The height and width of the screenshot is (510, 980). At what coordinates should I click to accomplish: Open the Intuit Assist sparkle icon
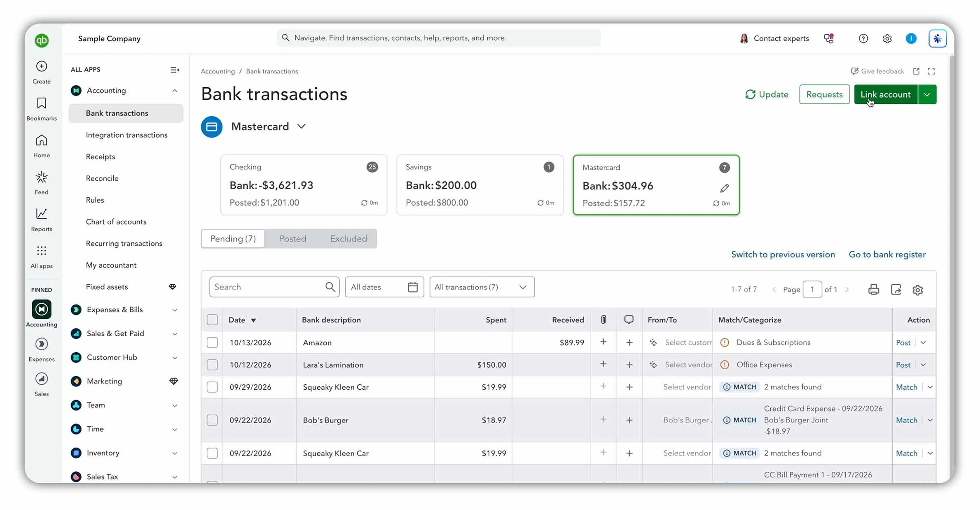[x=938, y=39]
